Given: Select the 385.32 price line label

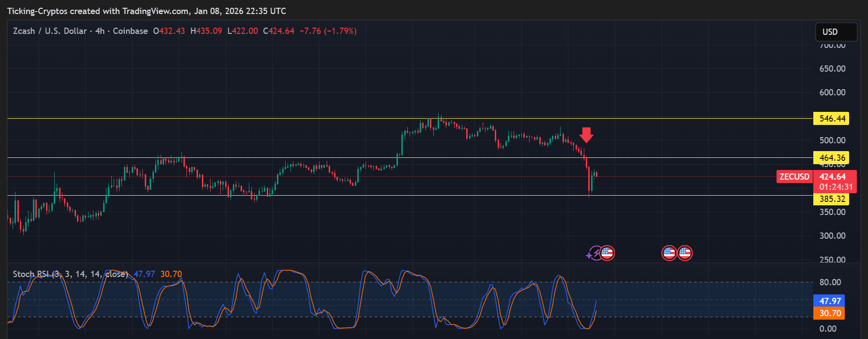Looking at the screenshot, I should [831, 199].
